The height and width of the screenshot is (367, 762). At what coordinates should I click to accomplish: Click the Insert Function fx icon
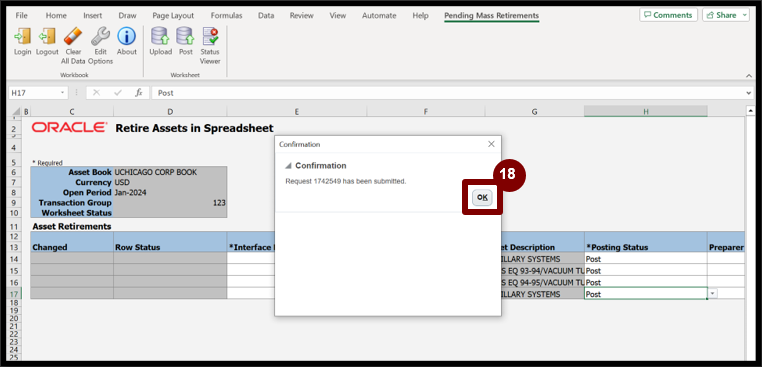[x=139, y=93]
